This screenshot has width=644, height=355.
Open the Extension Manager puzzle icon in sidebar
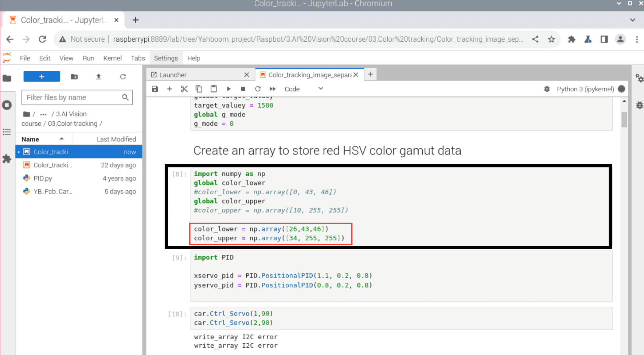tap(7, 159)
